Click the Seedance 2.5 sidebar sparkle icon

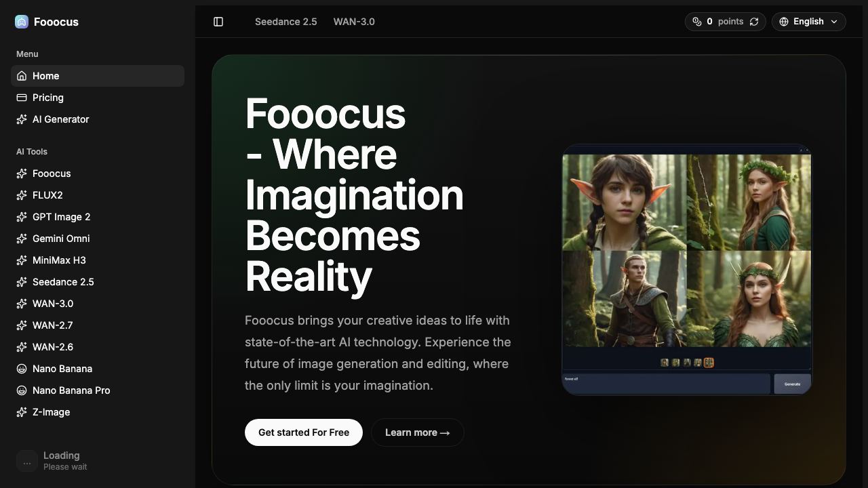point(22,282)
